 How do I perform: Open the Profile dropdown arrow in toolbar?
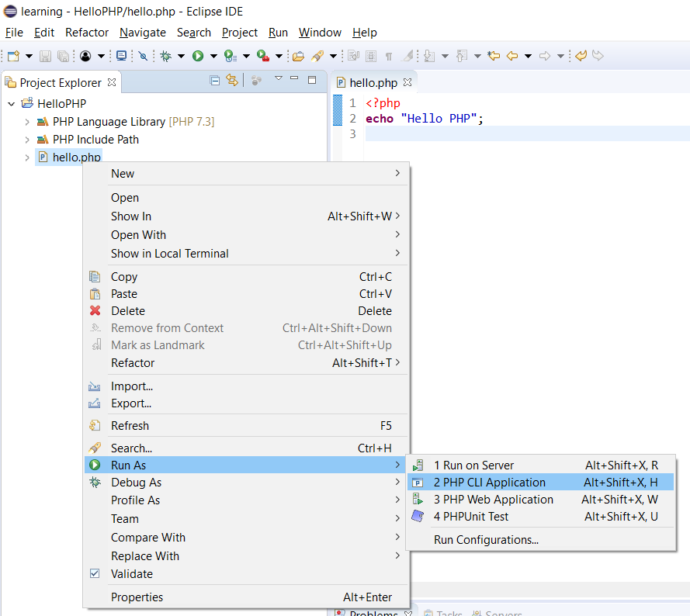(x=247, y=56)
